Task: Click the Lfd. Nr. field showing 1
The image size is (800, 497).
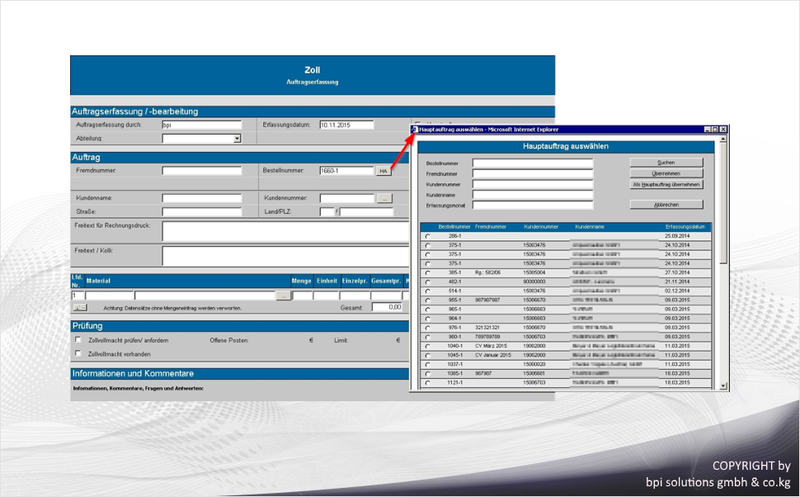Action: [x=78, y=296]
